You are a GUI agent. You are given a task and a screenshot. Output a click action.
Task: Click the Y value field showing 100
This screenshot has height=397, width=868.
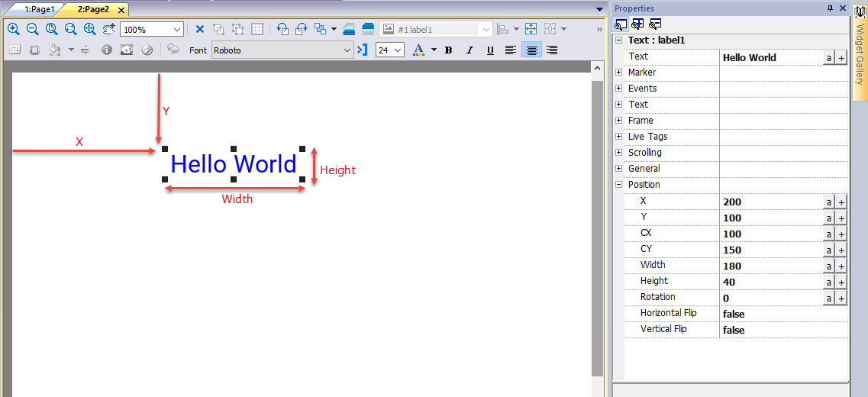(x=772, y=218)
